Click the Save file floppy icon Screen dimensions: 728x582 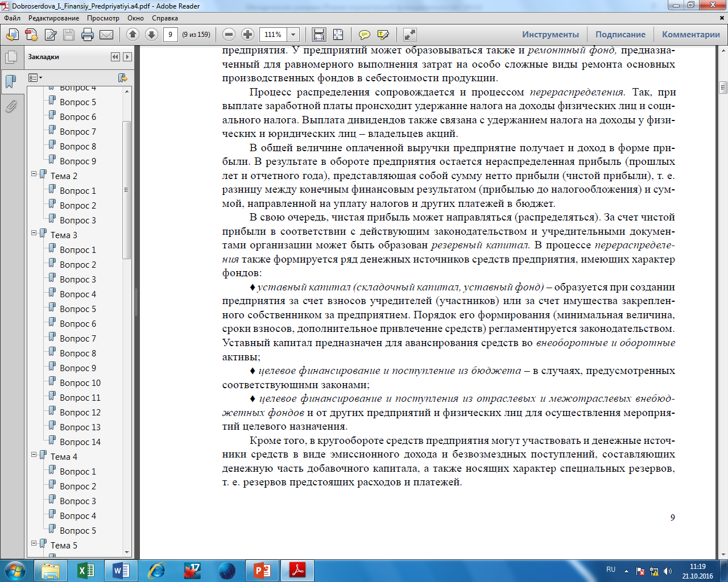coord(69,35)
